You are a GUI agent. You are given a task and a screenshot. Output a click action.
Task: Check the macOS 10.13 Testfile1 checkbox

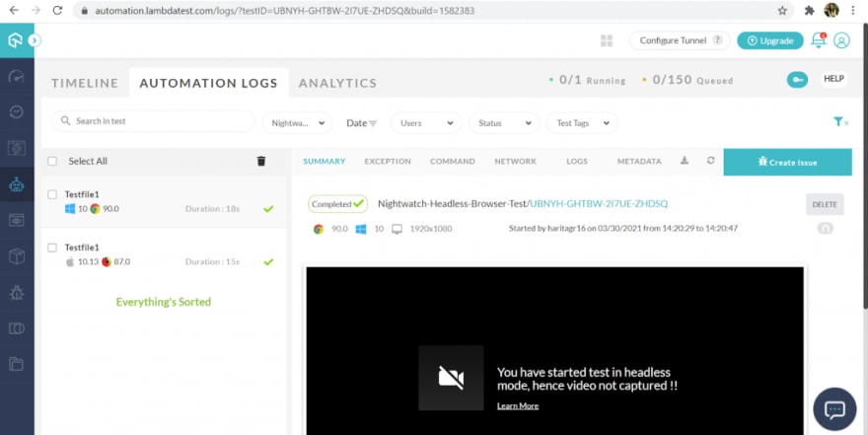tap(52, 248)
